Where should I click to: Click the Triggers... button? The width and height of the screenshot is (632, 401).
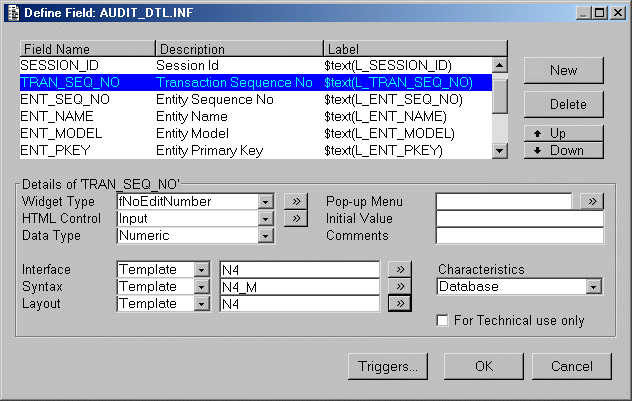(x=389, y=366)
